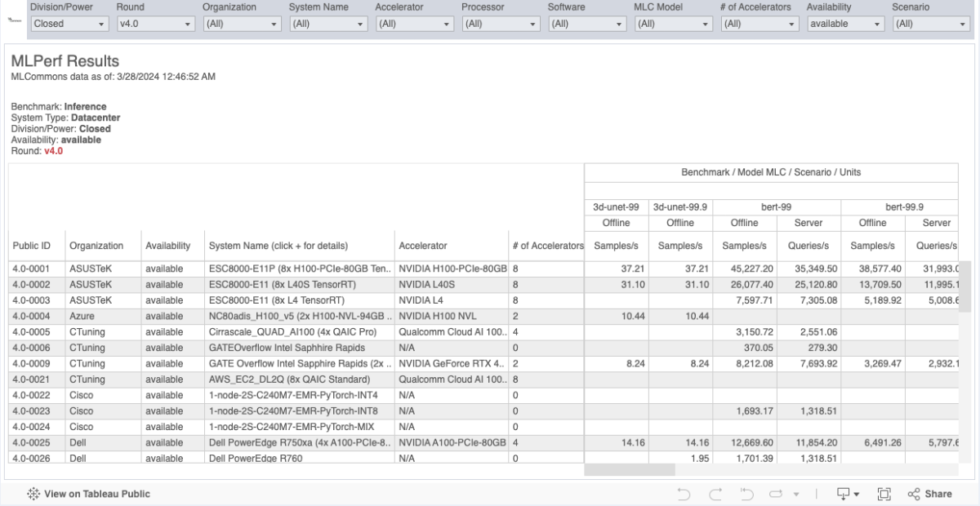
Task: Click the Redo arrow in bottom toolbar
Action: [715, 494]
